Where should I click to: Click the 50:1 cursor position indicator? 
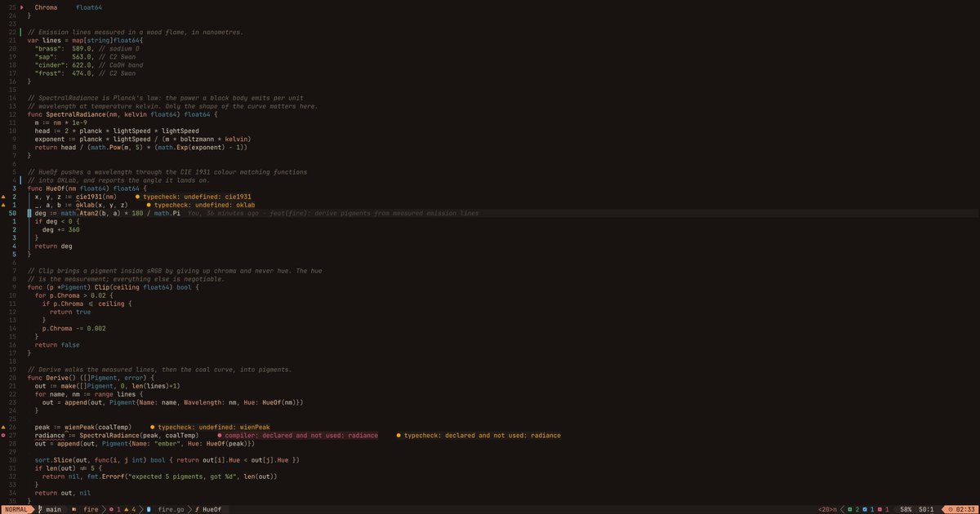coord(926,509)
